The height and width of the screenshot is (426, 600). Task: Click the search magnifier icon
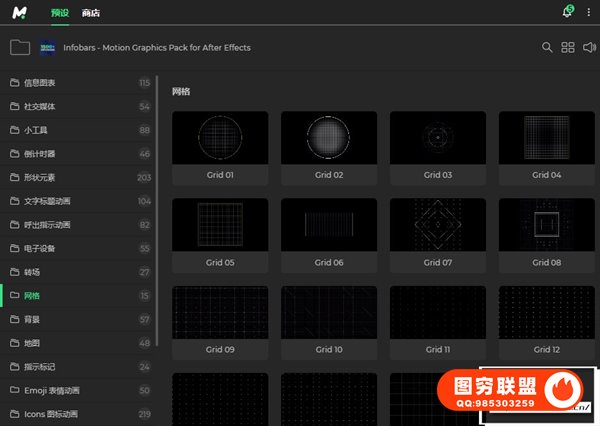point(547,47)
